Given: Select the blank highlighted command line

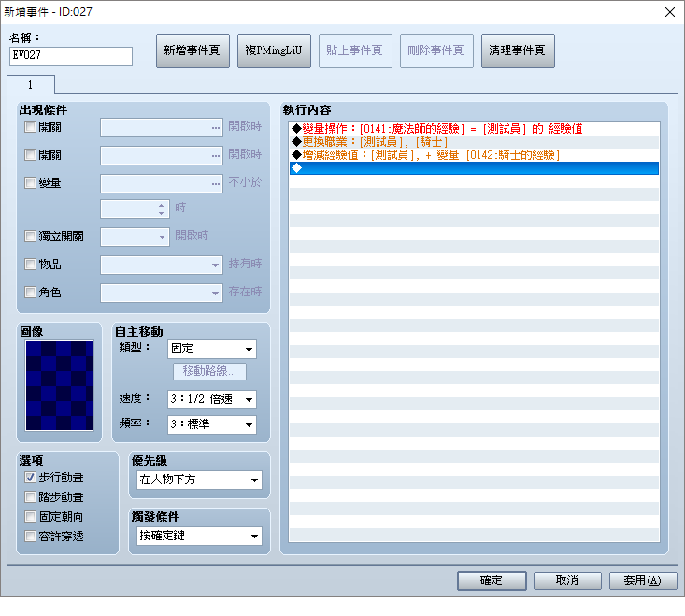Looking at the screenshot, I should [474, 168].
